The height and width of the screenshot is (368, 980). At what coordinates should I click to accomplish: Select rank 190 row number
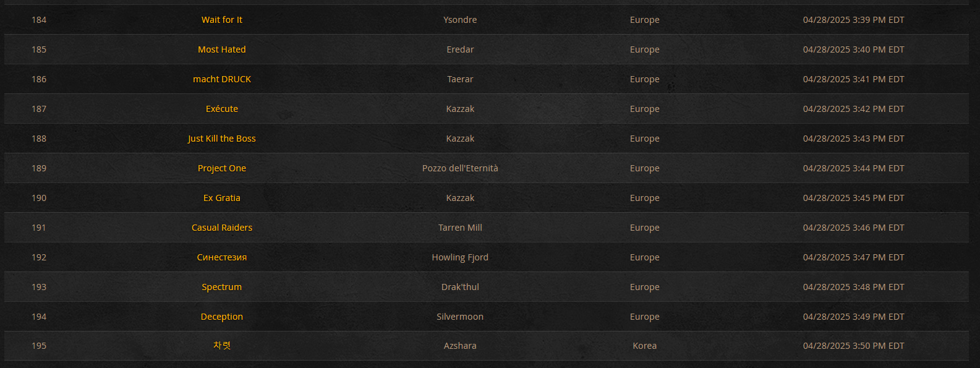point(39,198)
